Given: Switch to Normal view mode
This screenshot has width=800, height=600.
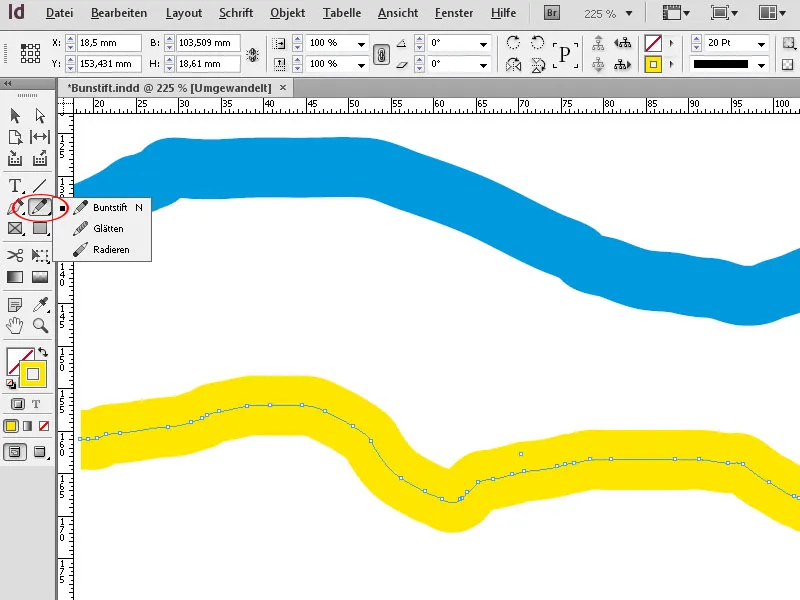Looking at the screenshot, I should point(15,452).
